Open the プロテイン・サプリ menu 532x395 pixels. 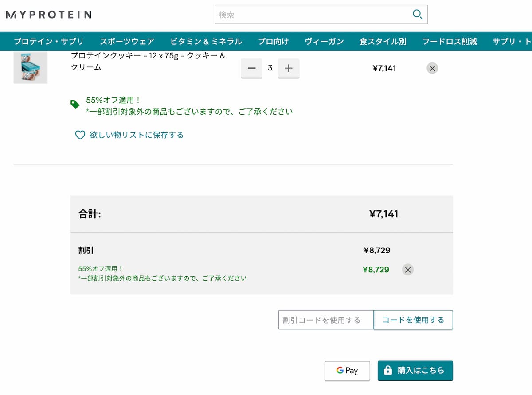49,42
